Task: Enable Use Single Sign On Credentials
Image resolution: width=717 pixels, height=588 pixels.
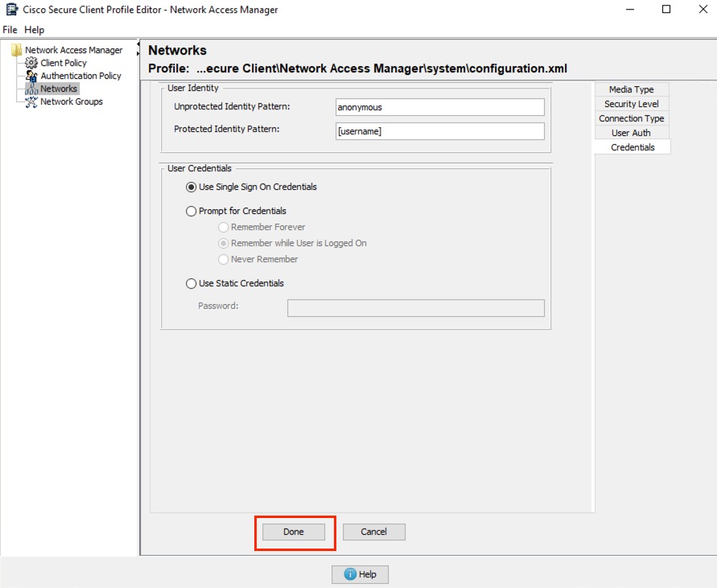Action: point(192,187)
